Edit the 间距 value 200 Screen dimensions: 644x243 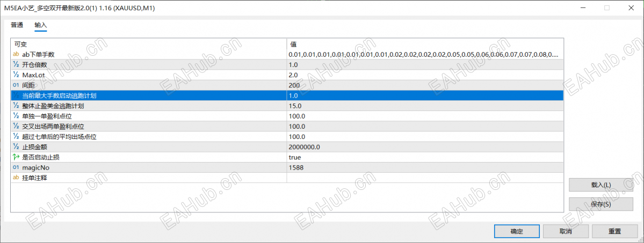coord(425,85)
